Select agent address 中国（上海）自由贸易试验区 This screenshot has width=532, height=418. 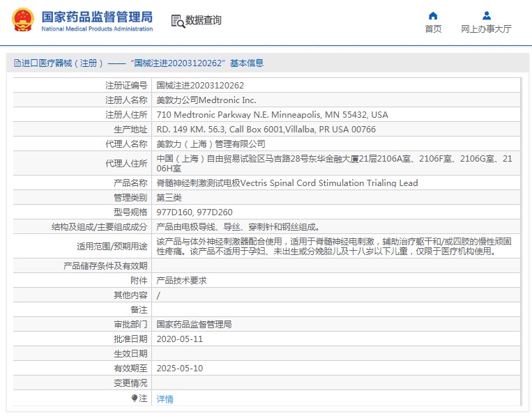pyautogui.click(x=334, y=164)
